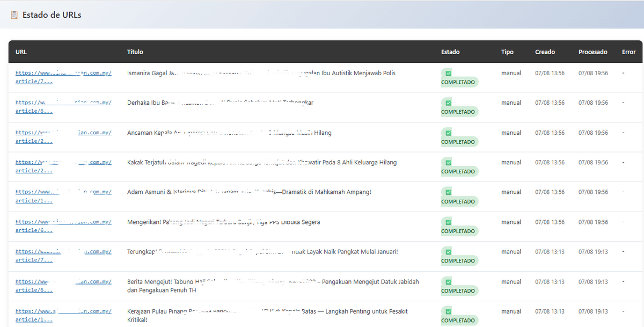Click the title text starting with Kakak Terjatuh
644x327 pixels.
click(261, 162)
